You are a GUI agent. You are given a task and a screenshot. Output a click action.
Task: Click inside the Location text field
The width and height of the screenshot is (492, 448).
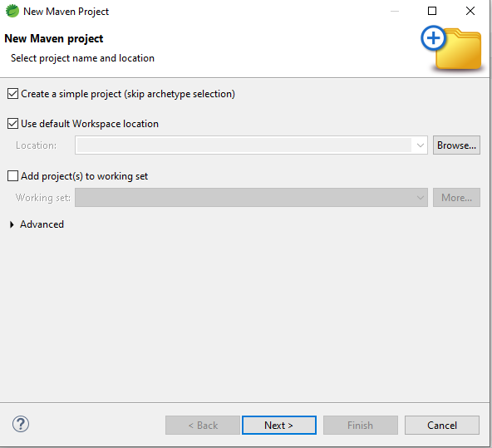click(x=244, y=145)
